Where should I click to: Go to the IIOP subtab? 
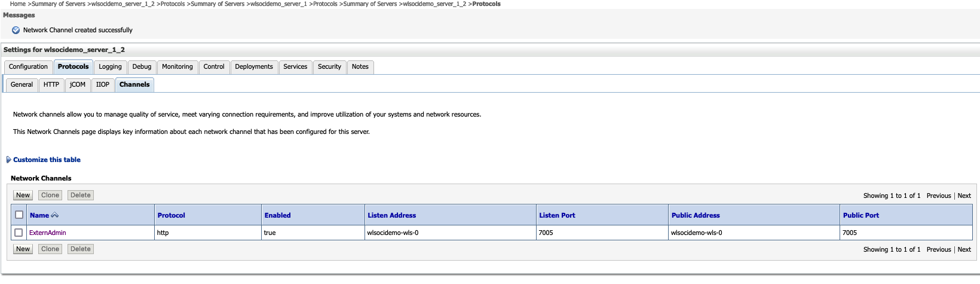102,85
